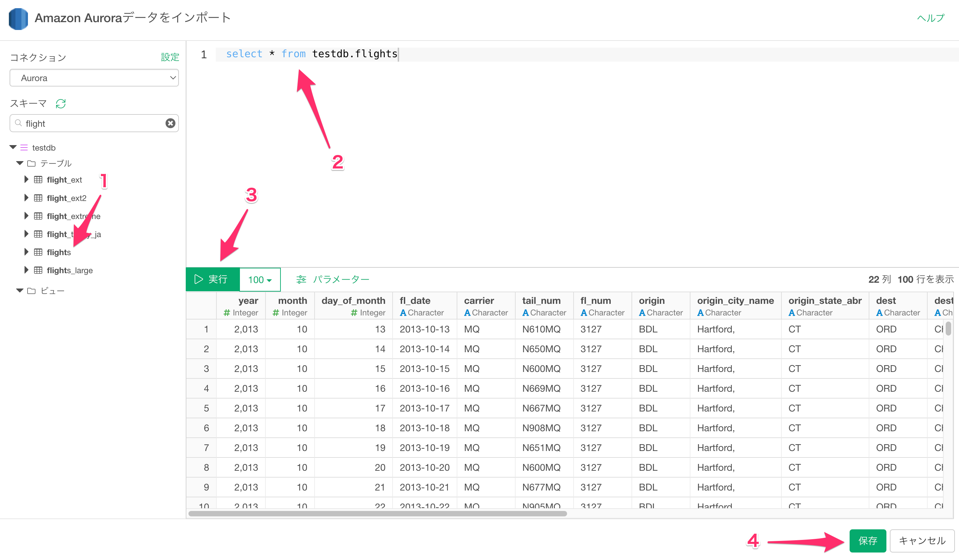Image resolution: width=959 pixels, height=560 pixels.
Task: Click the origin column header
Action: [661, 306]
